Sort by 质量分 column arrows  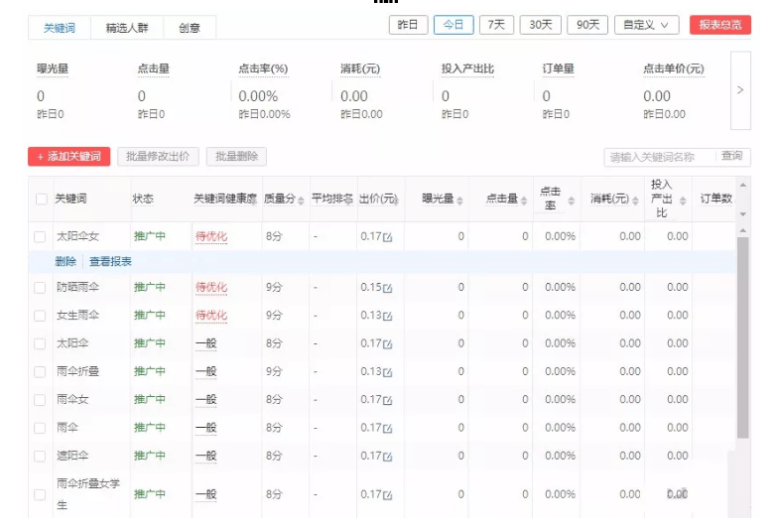(301, 200)
